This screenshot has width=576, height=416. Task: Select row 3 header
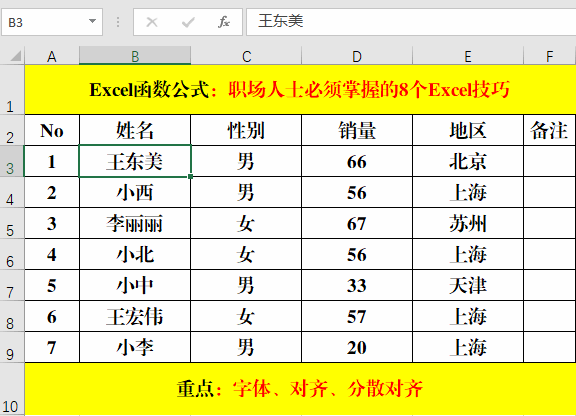12,161
